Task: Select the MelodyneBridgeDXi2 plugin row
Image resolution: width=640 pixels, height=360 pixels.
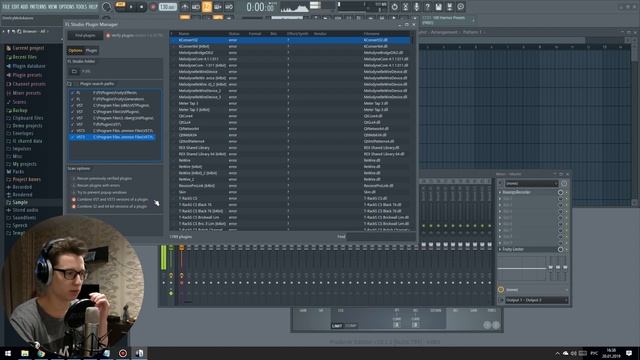Action: coord(291,53)
